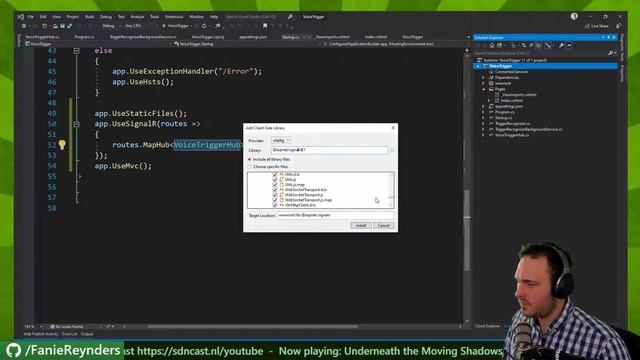640x360 pixels.
Task: Click the Solution Explorer Show All Files icon
Action: pos(538,45)
